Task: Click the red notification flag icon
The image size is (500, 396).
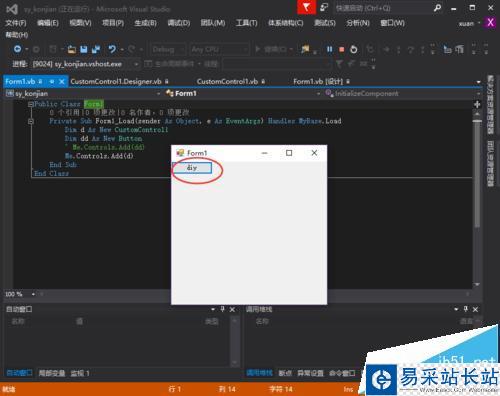Action: (306, 7)
